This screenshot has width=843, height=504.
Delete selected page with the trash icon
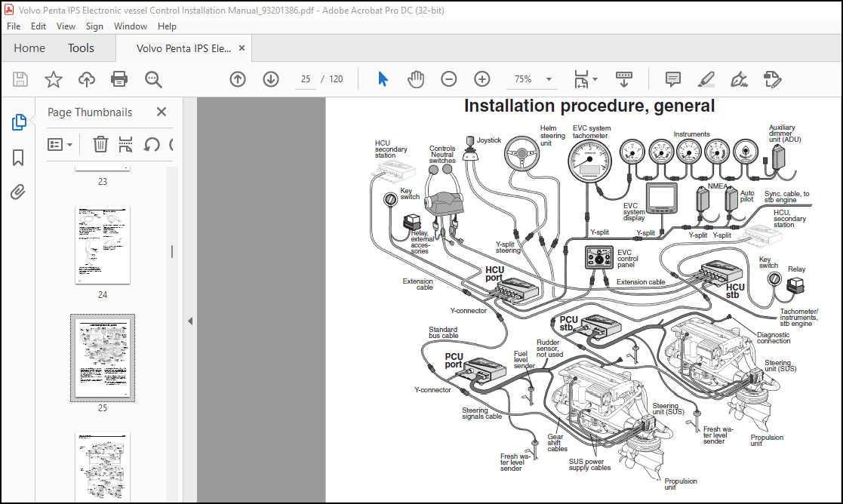100,145
